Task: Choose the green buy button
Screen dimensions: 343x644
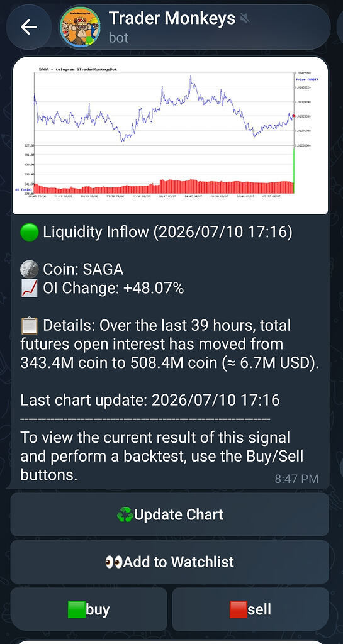Action: (89, 609)
